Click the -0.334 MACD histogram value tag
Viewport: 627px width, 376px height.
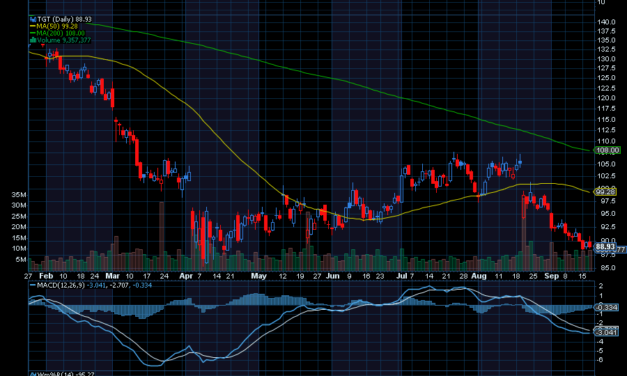(607, 307)
